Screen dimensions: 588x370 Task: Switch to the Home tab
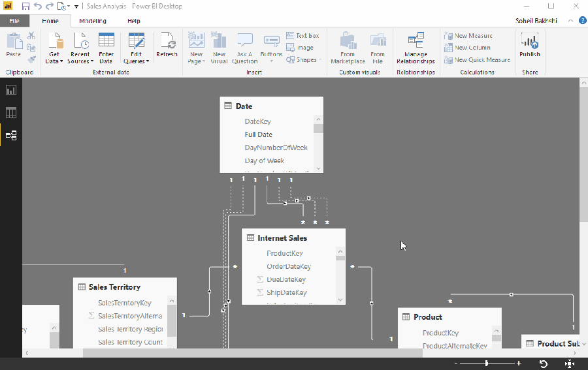tap(50, 21)
